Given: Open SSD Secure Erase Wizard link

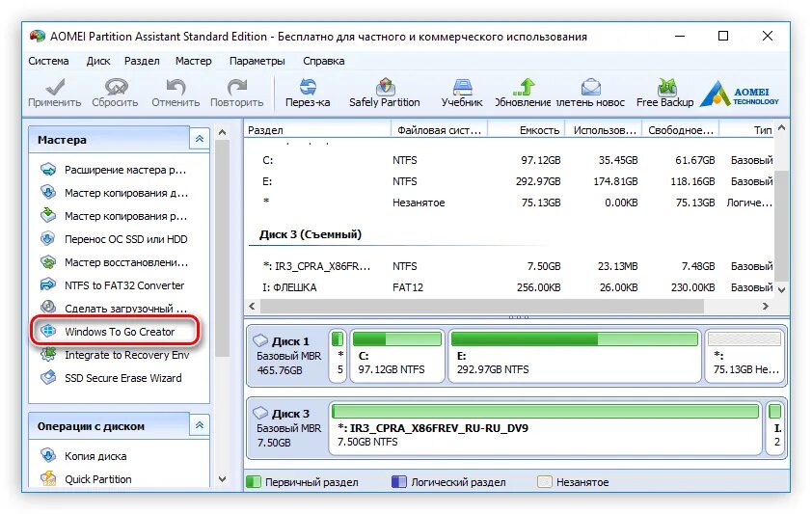Looking at the screenshot, I should click(123, 378).
